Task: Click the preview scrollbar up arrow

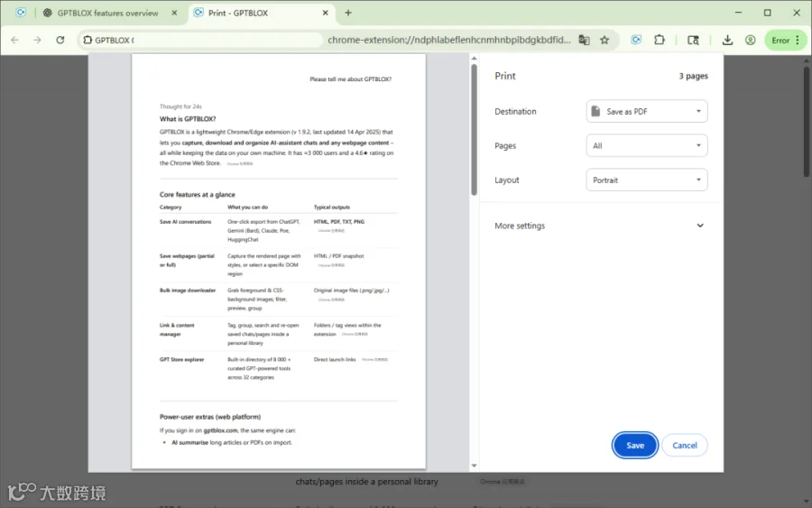Action: click(x=474, y=59)
